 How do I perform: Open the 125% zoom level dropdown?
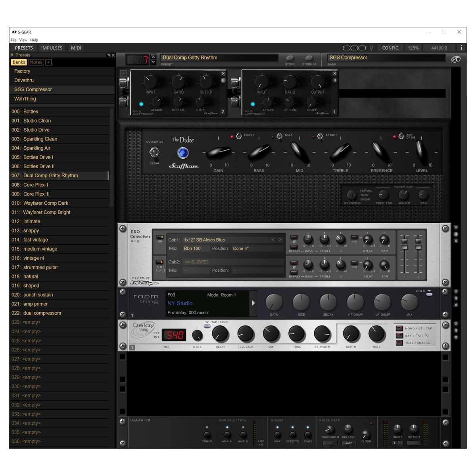click(x=413, y=48)
